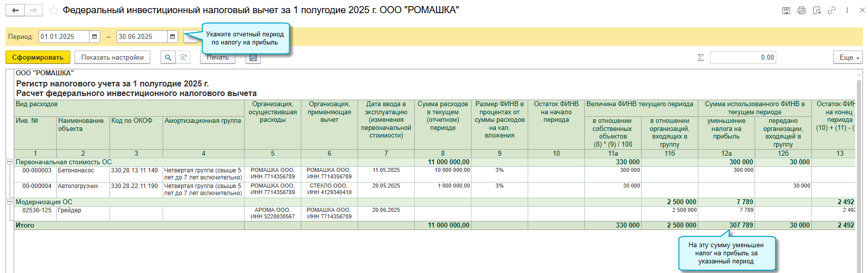
Task: Open calendar for end date 30.06.2025
Action: 173,37
